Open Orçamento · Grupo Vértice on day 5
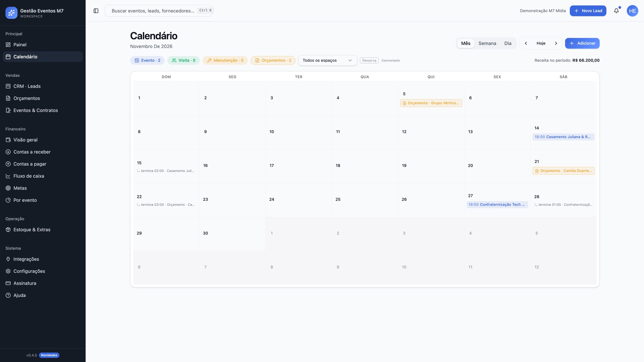The width and height of the screenshot is (644, 362). pyautogui.click(x=431, y=103)
